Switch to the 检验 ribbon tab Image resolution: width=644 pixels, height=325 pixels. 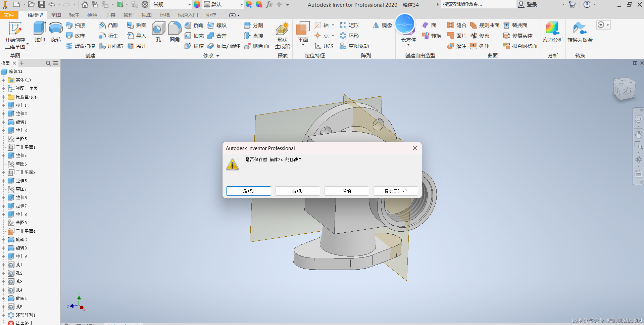coord(92,15)
